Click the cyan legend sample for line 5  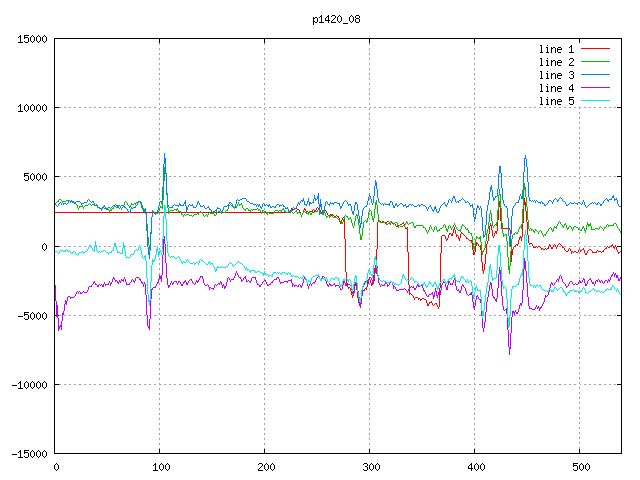pyautogui.click(x=595, y=101)
